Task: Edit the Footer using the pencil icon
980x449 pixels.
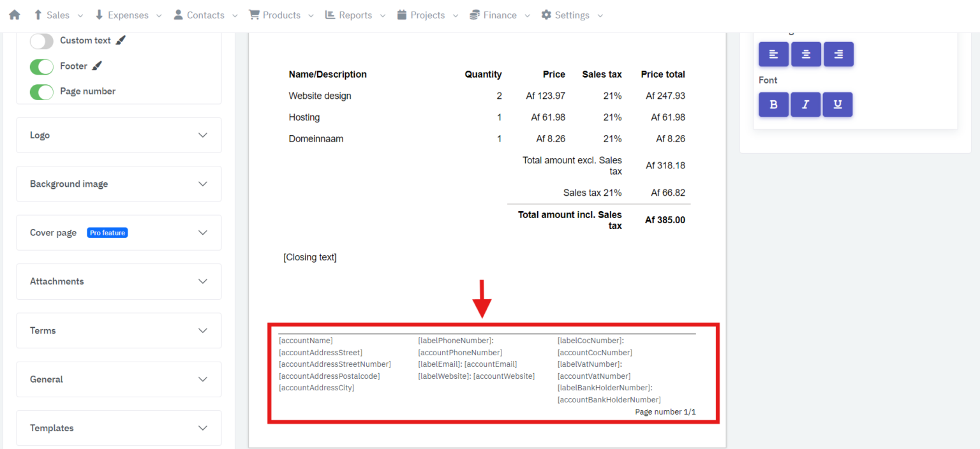Action: 97,65
